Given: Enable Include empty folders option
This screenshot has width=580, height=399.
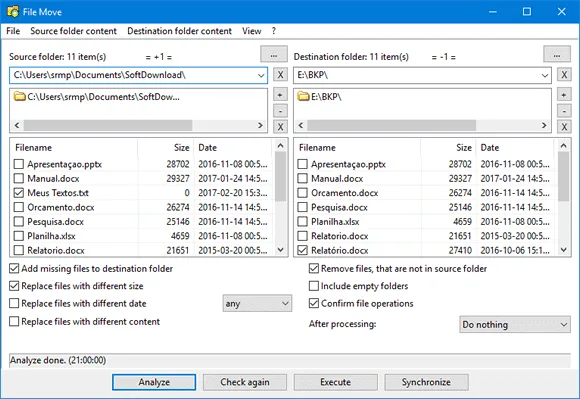Looking at the screenshot, I should (314, 286).
